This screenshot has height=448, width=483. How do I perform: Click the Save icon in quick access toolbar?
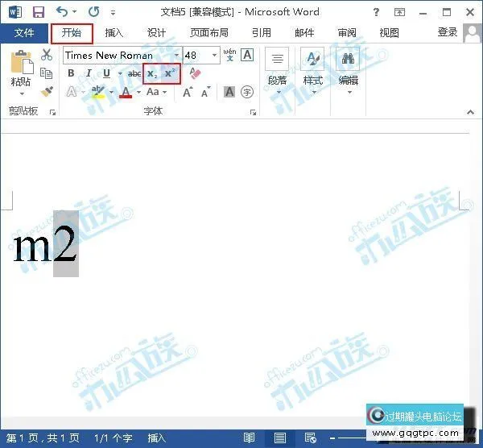tap(39, 12)
